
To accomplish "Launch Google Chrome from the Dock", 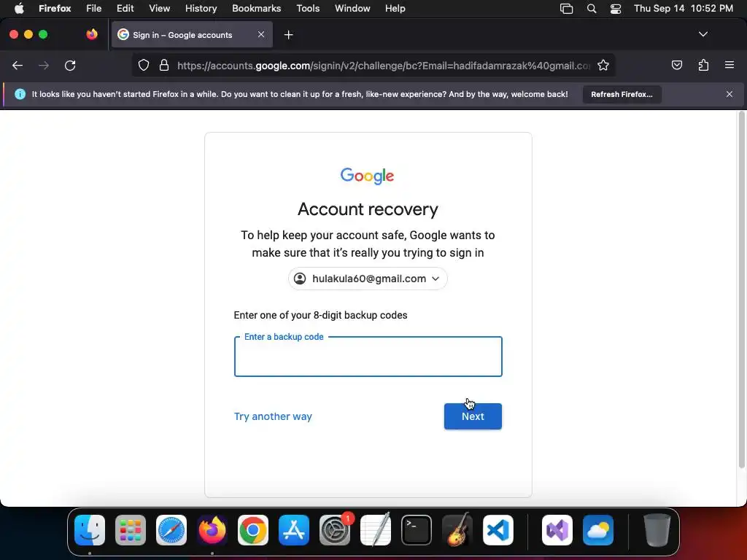I will click(253, 530).
